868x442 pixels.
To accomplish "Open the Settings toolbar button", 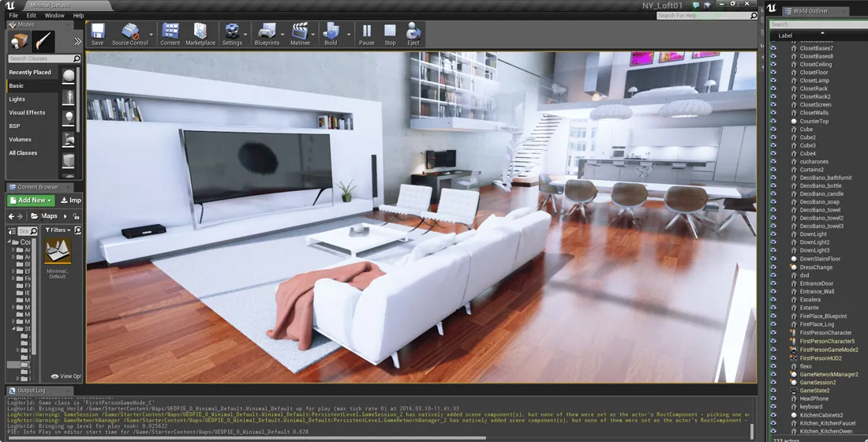I will tap(232, 35).
